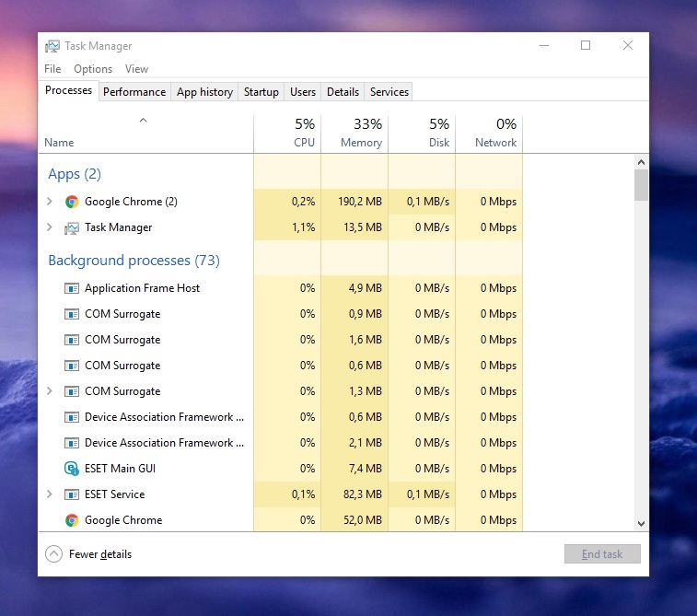Click icon of Device Association Framework 2,1 MB

point(72,443)
